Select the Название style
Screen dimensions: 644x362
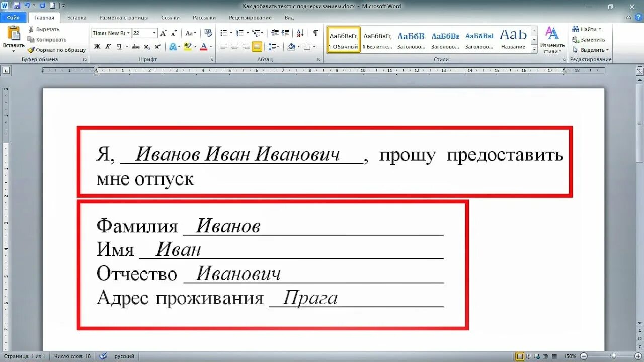point(513,40)
